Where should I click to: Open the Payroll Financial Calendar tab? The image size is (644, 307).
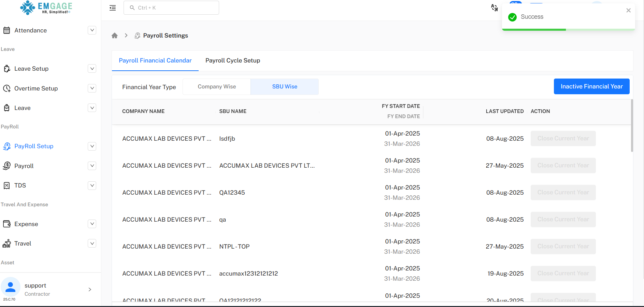[155, 60]
